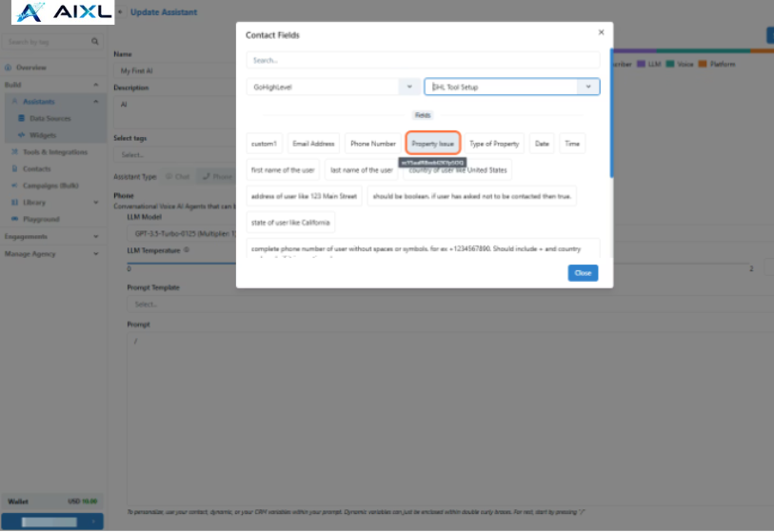Screen dimensions: 774x532
Task: Open the GHL Tool Setup dropdown
Action: (x=589, y=87)
